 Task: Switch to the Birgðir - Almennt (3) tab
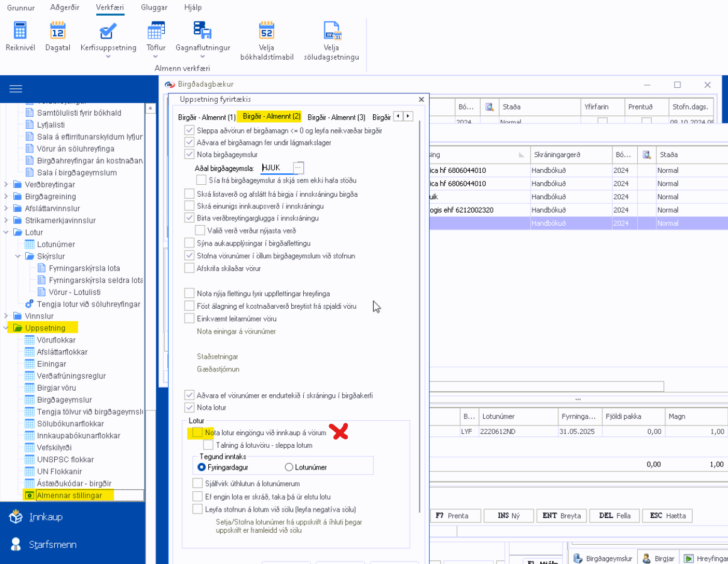point(336,117)
